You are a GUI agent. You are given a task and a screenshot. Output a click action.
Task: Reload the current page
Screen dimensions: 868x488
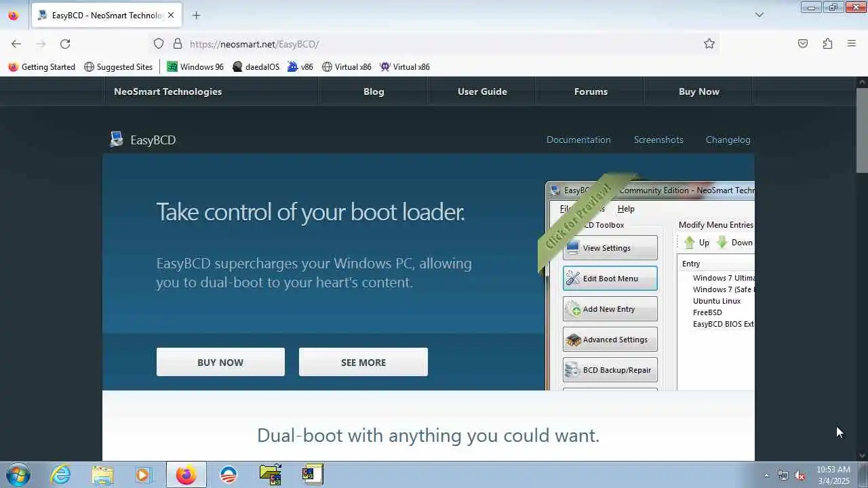click(x=65, y=43)
